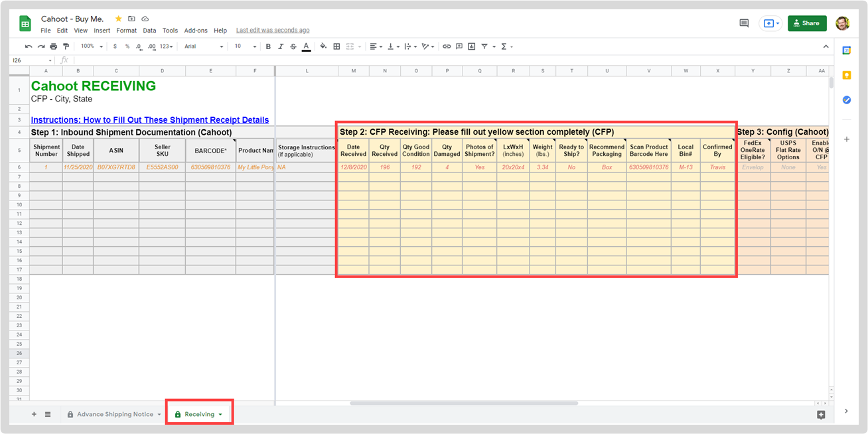Screen dimensions: 868x434
Task: Switch to the Advance Shipping Notice tab
Action: (114, 414)
